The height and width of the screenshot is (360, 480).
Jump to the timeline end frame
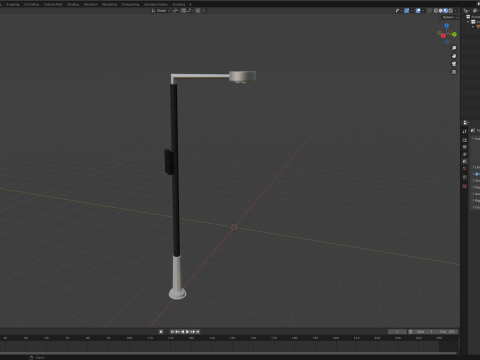(198, 332)
